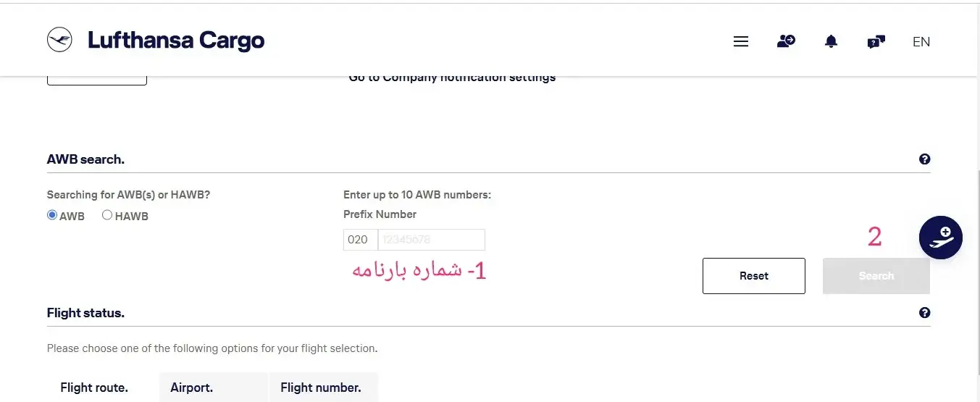Screen dimensions: 980x402
Task: Open the Flight status help icon
Action: (x=924, y=313)
